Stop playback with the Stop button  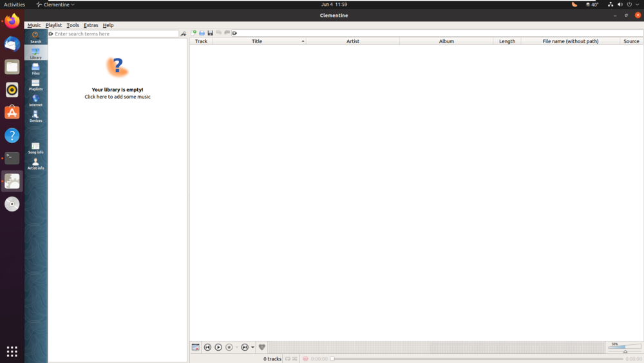[229, 348]
